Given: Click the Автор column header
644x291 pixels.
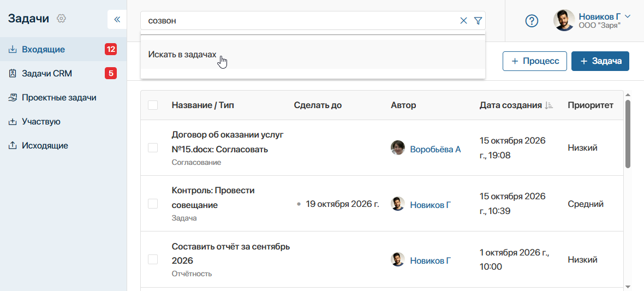Looking at the screenshot, I should [403, 105].
